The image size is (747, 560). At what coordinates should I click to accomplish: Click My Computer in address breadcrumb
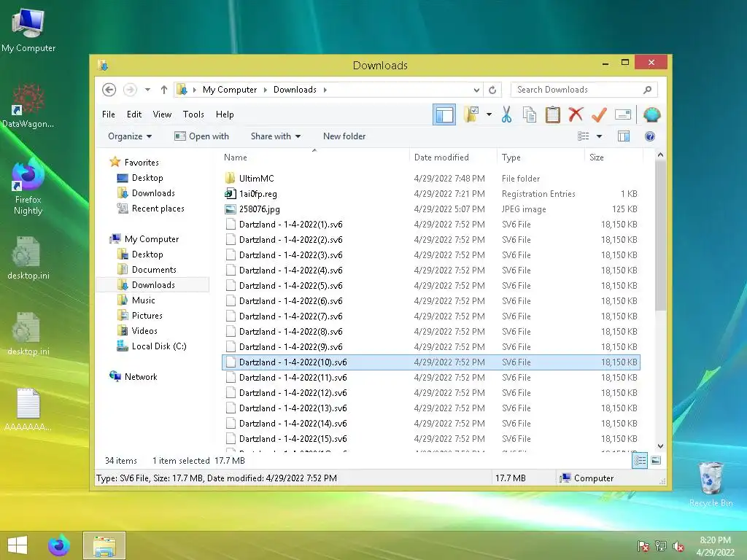230,90
